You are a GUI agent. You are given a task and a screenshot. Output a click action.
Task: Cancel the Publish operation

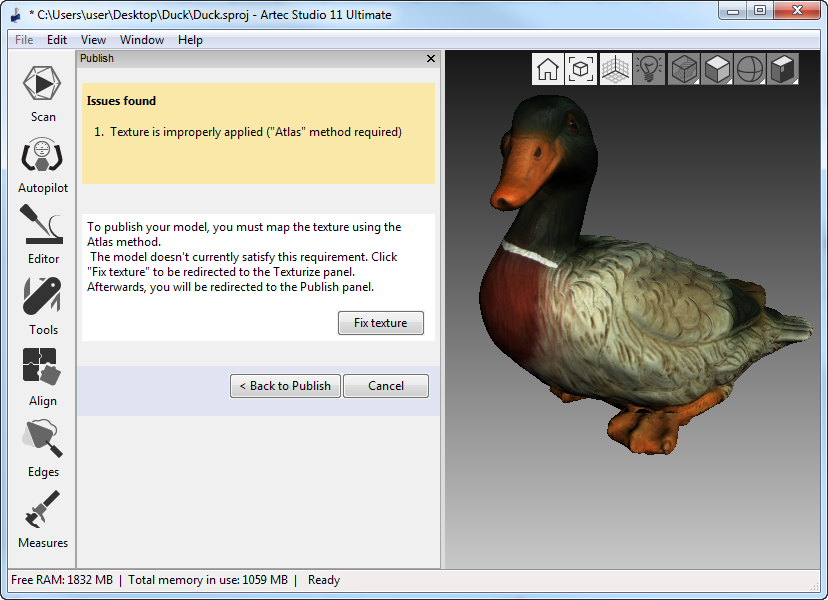(x=386, y=386)
